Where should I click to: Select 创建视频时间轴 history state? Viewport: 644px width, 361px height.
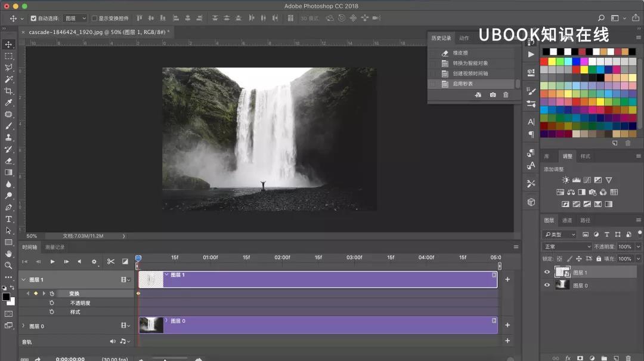[x=471, y=73]
